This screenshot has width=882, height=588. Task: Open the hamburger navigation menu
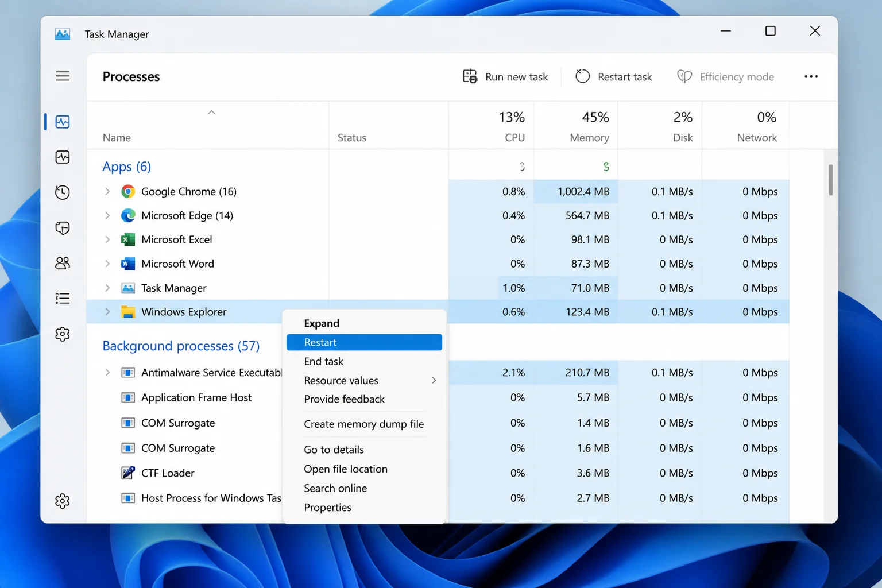point(63,76)
